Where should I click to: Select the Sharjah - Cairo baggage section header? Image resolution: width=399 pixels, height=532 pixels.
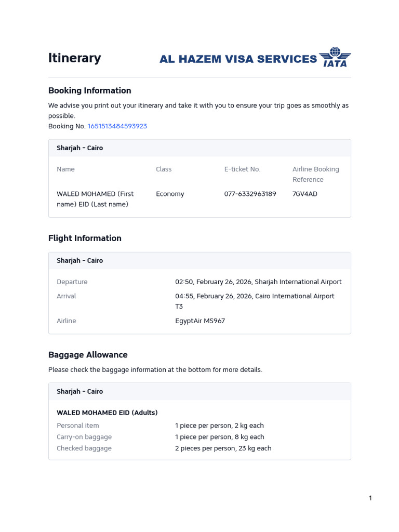pos(199,392)
